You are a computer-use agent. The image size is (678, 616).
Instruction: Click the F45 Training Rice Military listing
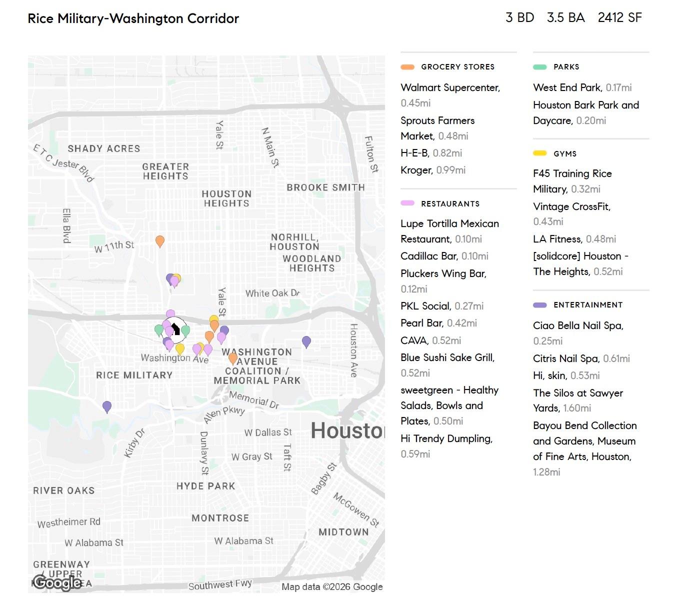(x=572, y=181)
